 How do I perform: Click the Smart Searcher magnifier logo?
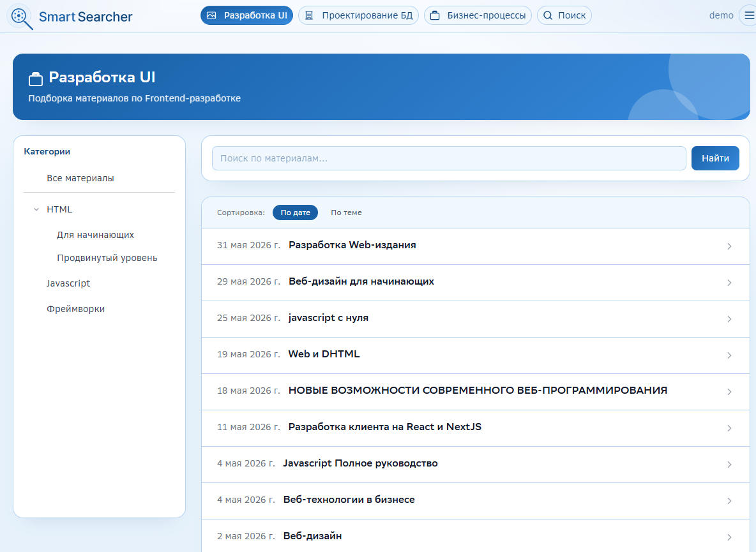pyautogui.click(x=20, y=17)
